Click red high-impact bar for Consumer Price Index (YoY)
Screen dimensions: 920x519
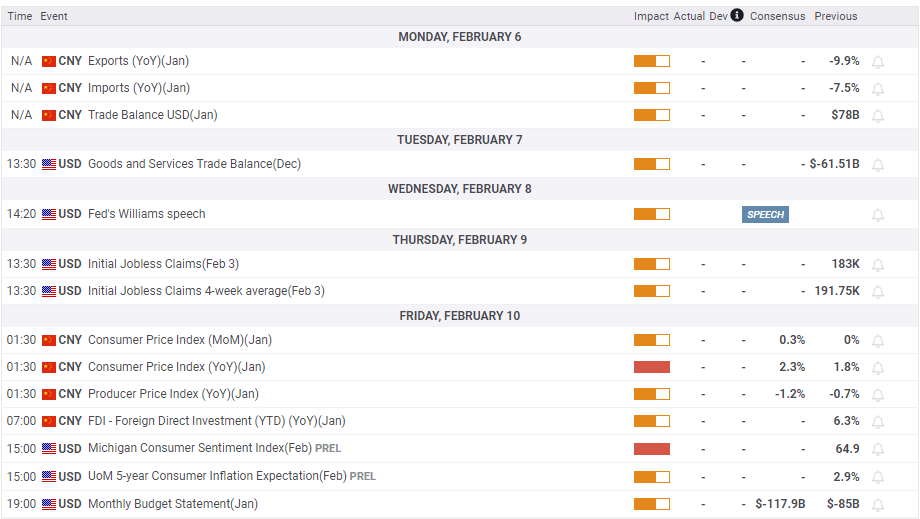(651, 367)
